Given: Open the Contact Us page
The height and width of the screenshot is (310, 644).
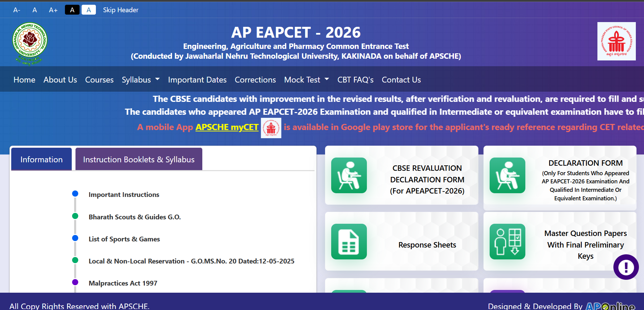Looking at the screenshot, I should click(401, 80).
